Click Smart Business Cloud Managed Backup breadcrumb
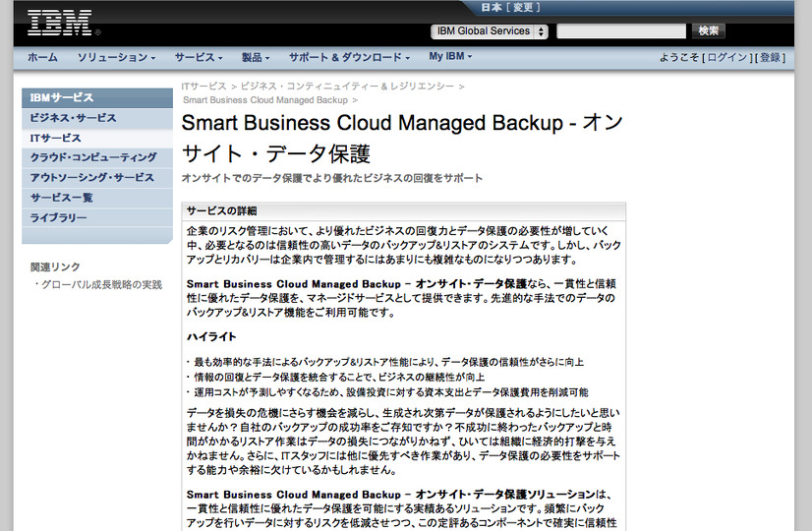The width and height of the screenshot is (812, 531). point(265,100)
